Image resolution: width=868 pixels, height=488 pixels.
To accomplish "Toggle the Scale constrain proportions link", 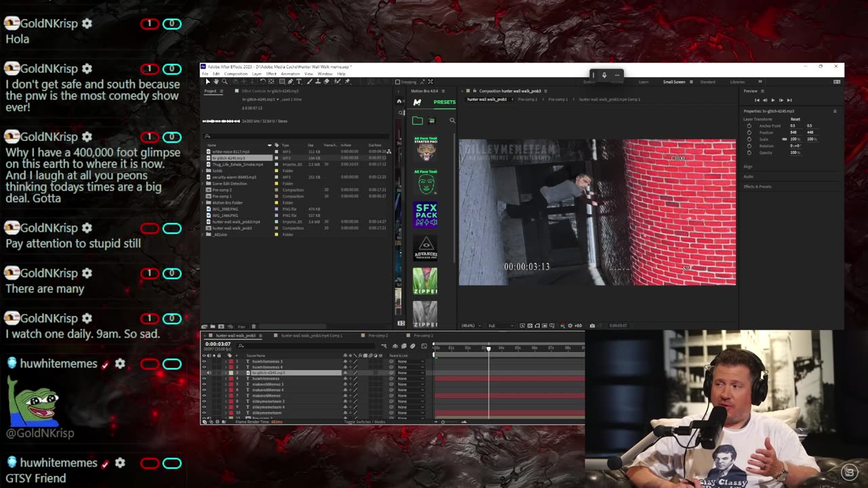I will coord(785,139).
